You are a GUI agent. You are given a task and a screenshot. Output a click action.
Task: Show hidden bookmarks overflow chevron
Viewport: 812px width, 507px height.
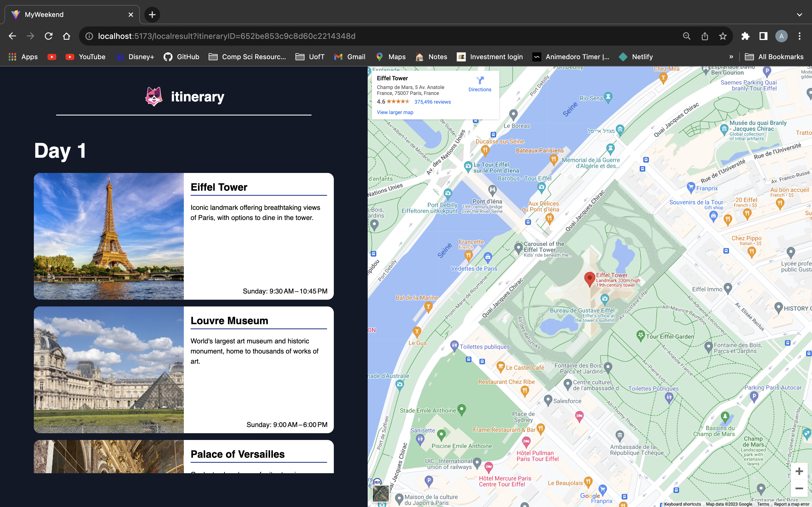(731, 57)
